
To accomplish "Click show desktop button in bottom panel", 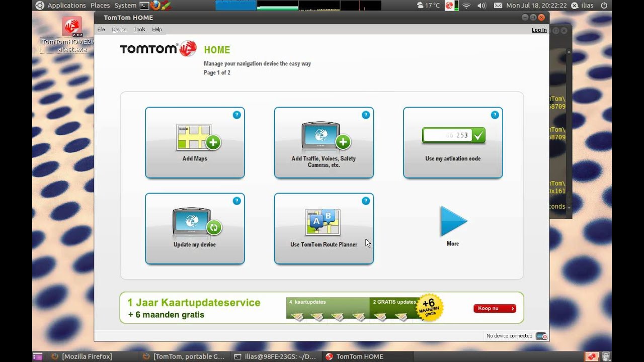I will [38, 356].
